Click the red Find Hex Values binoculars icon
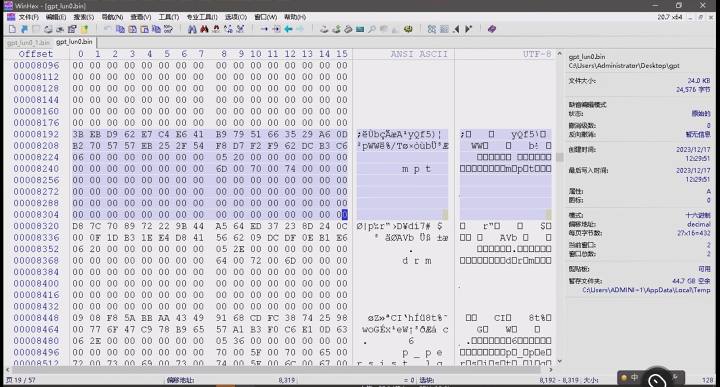The height and width of the screenshot is (387, 720). pyautogui.click(x=204, y=29)
